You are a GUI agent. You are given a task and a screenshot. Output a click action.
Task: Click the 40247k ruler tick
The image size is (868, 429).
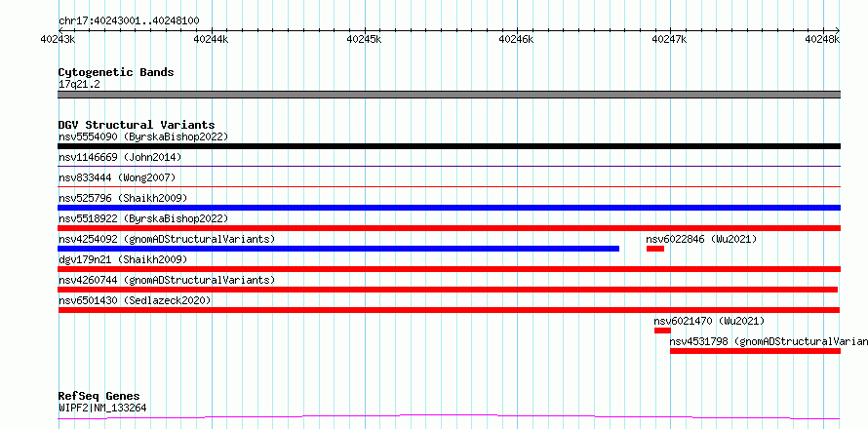(x=670, y=39)
